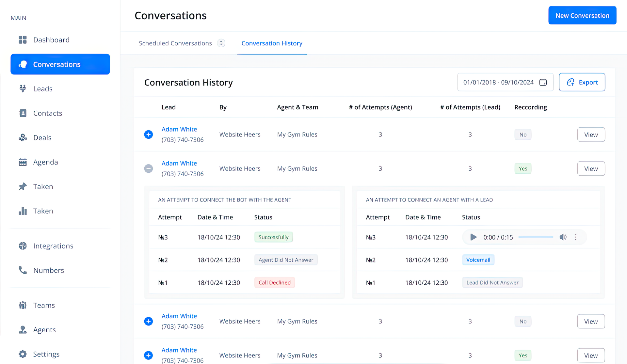Play the lead call recording
Image resolution: width=627 pixels, height=364 pixels.
473,237
